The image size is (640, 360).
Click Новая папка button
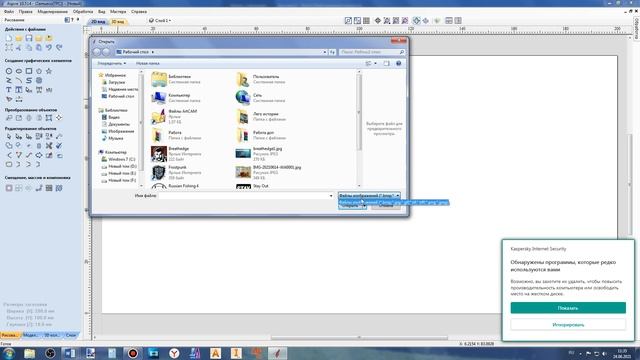(148, 64)
